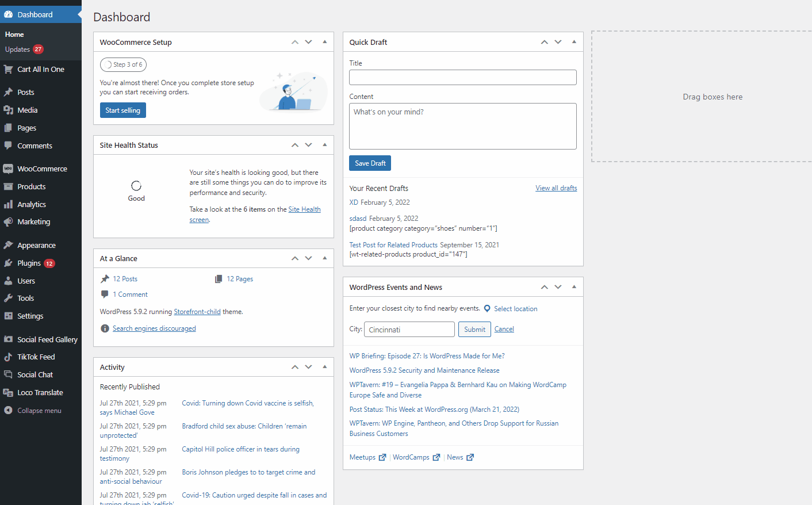Move WooCommerce Setup panel down with chevron

pyautogui.click(x=309, y=42)
